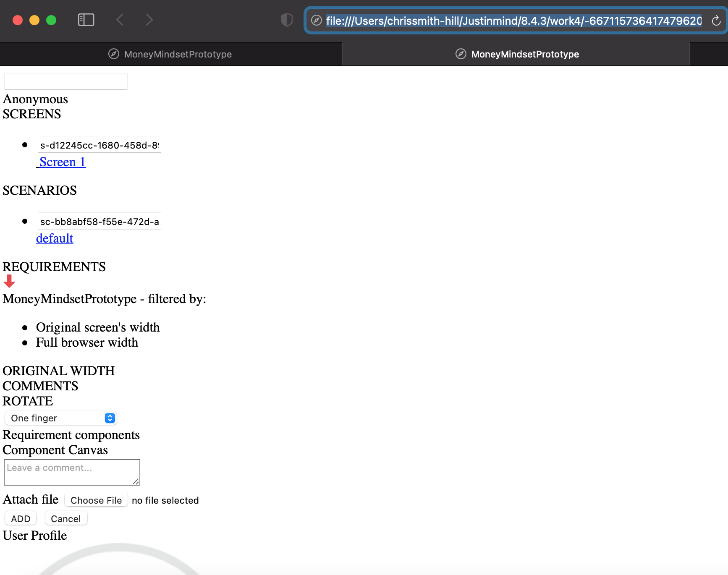Click the User Profile text
Screen dimensions: 728x575
point(35,536)
